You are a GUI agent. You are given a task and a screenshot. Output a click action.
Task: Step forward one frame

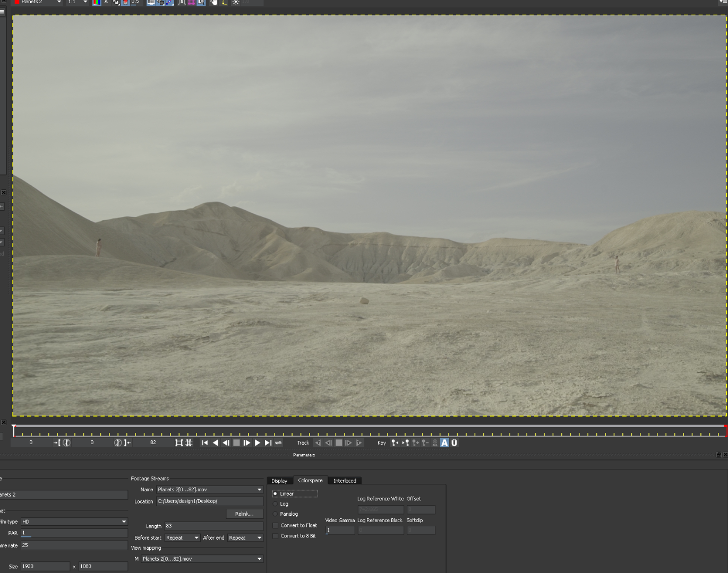click(x=247, y=443)
